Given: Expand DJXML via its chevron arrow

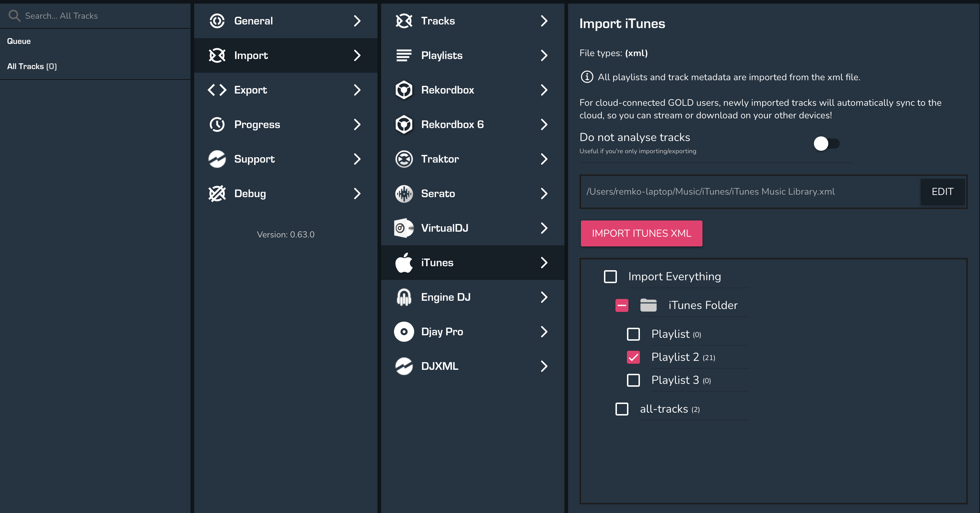Looking at the screenshot, I should coord(544,366).
